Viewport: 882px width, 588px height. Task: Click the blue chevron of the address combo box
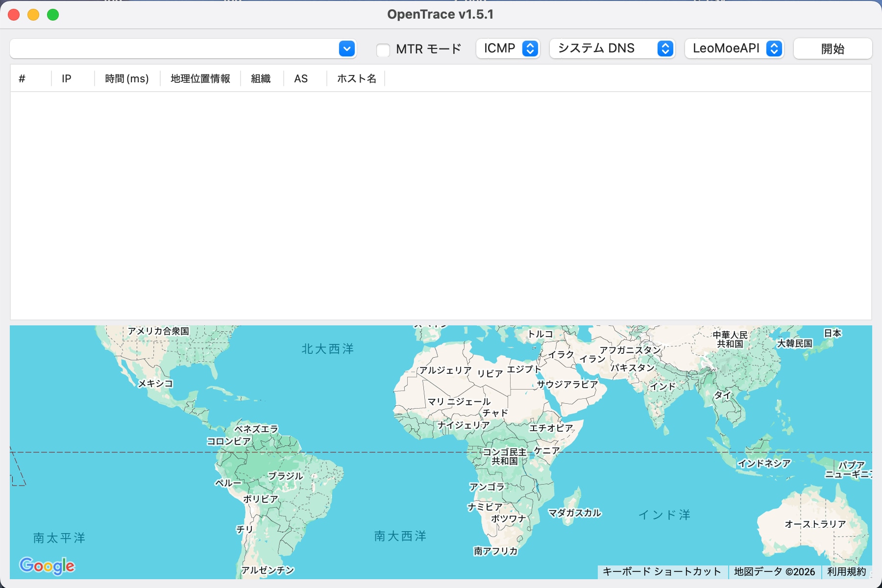coord(347,49)
